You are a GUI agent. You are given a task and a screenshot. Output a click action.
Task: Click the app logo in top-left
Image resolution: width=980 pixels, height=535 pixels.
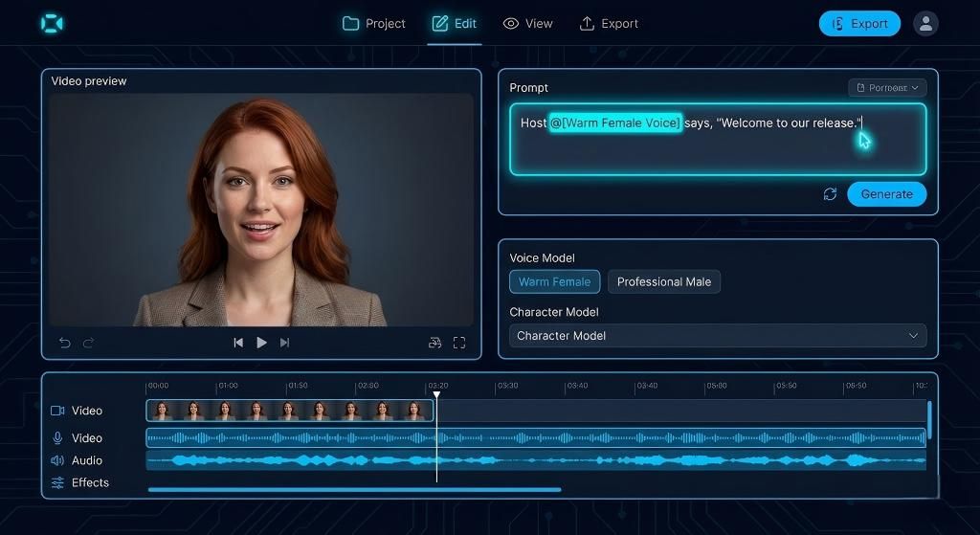pos(52,24)
